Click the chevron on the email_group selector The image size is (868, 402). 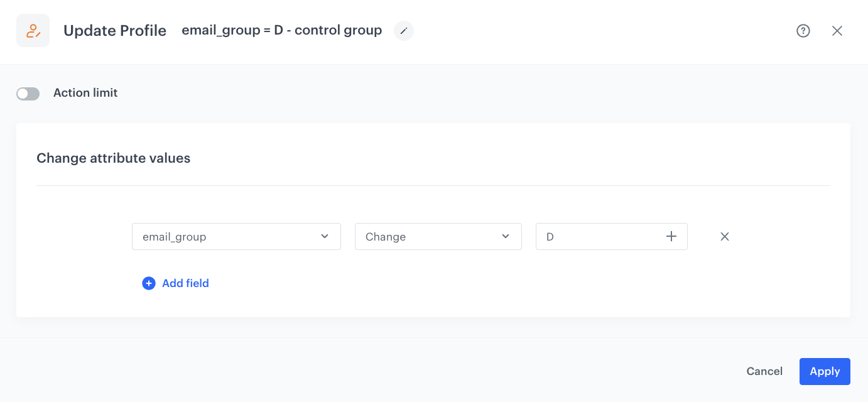pos(325,236)
